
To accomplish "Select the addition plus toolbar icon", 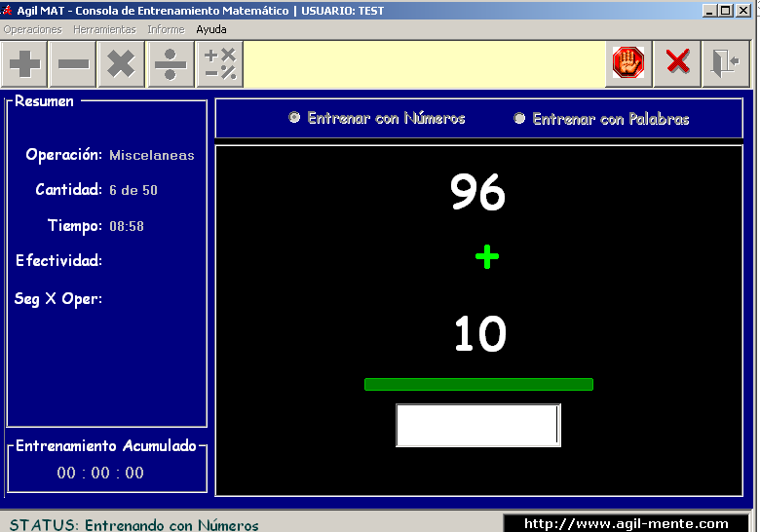I will [x=24, y=64].
